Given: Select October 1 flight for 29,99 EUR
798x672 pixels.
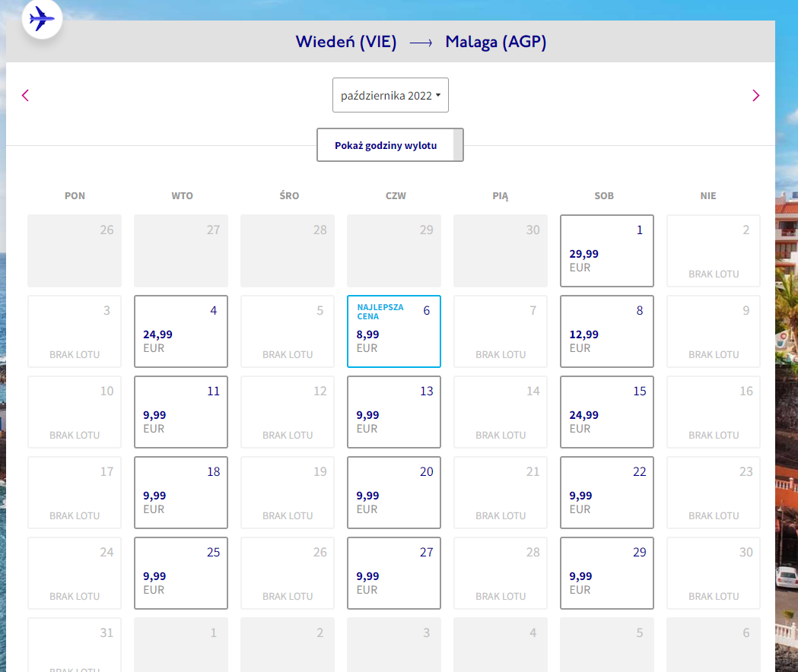Looking at the screenshot, I should click(x=606, y=251).
